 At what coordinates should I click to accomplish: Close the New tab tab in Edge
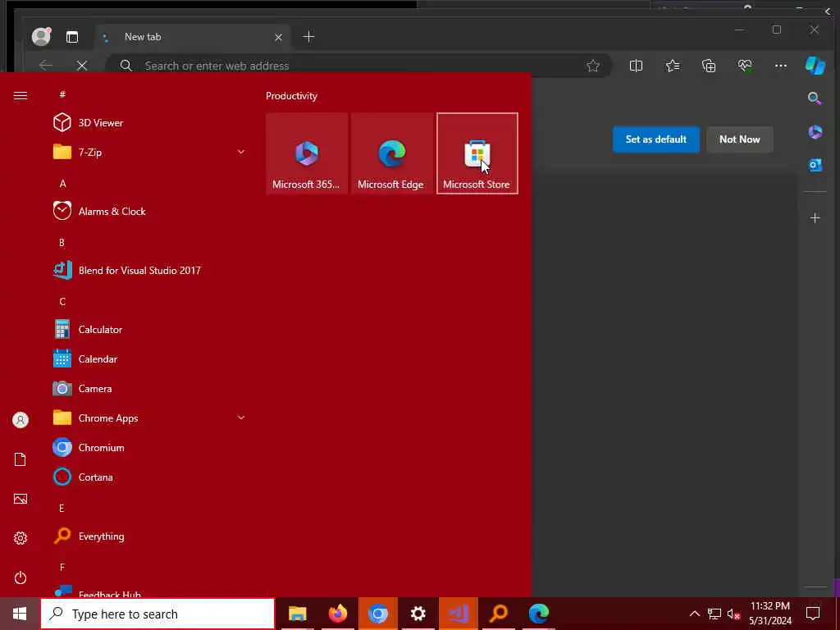click(278, 38)
